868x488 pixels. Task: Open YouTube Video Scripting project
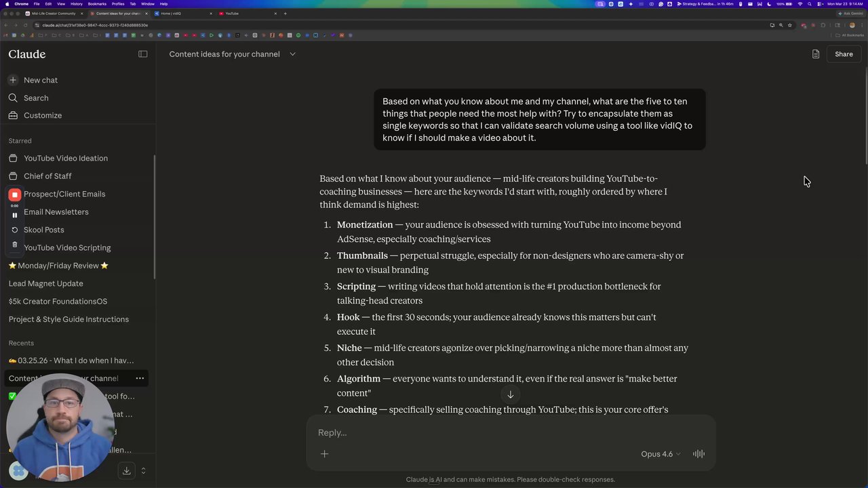pos(67,247)
